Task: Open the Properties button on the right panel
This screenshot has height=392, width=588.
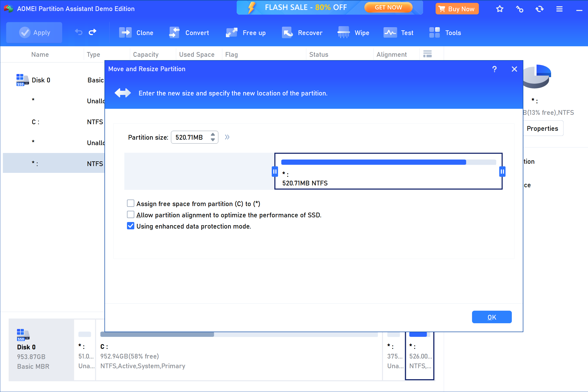Action: pos(542,128)
